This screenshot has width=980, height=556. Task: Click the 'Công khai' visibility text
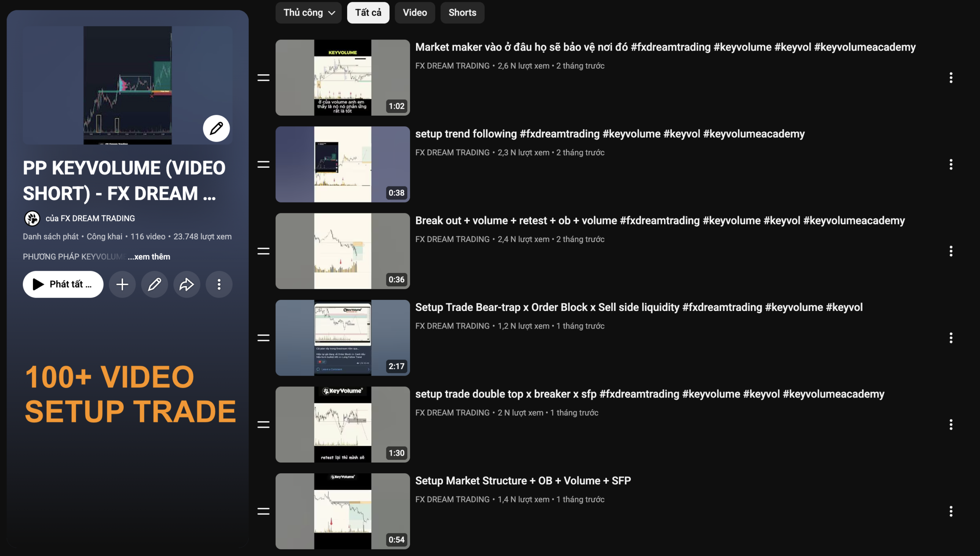(105, 237)
